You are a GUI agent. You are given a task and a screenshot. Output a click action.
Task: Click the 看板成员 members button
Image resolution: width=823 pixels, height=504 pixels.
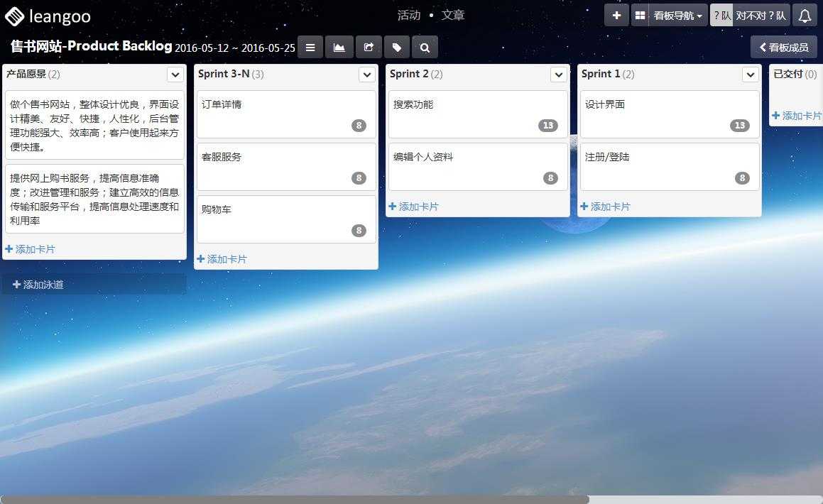pos(783,47)
